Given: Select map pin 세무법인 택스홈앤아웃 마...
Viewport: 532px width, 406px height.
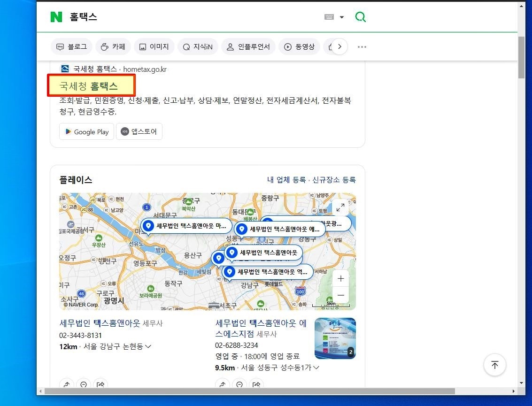Looking at the screenshot, I should tap(186, 226).
